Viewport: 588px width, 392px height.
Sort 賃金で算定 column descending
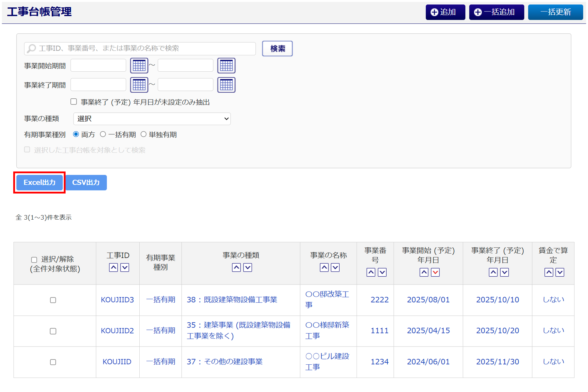pos(560,272)
